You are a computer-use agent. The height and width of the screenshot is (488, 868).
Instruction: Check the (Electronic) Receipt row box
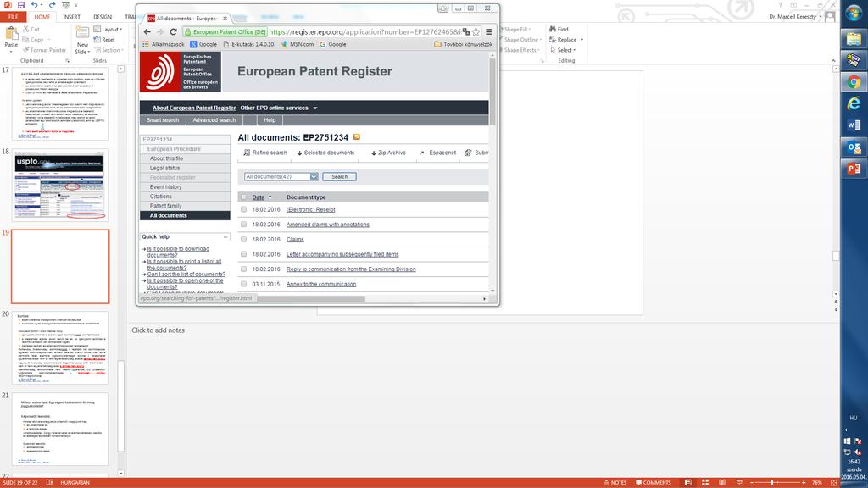pyautogui.click(x=243, y=210)
